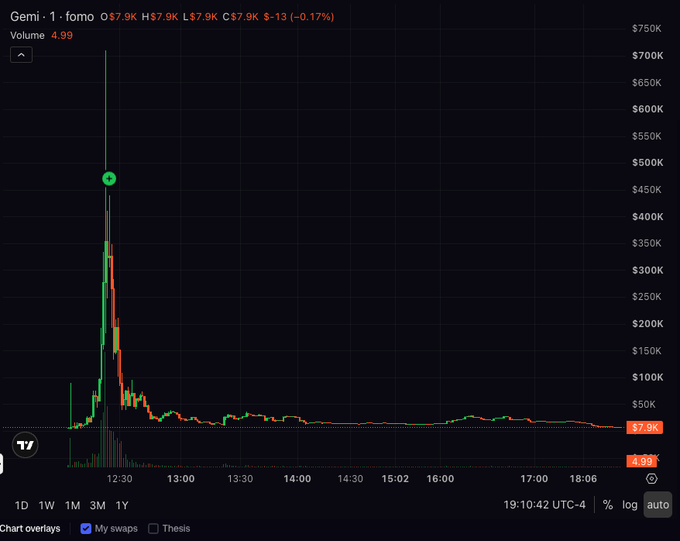Toggle percent scale mode
680x541 pixels.
click(608, 505)
